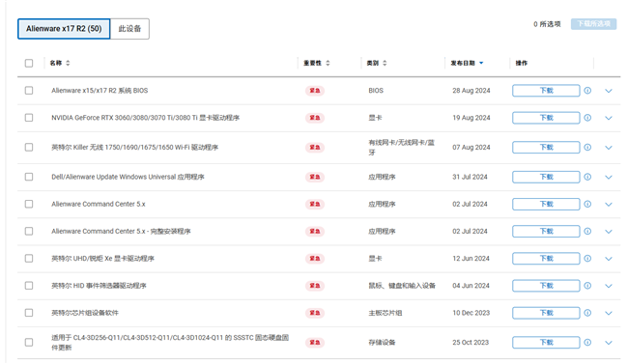
Task: Download 英特尔 HID 事件筛选器驱动程序
Action: click(x=546, y=286)
